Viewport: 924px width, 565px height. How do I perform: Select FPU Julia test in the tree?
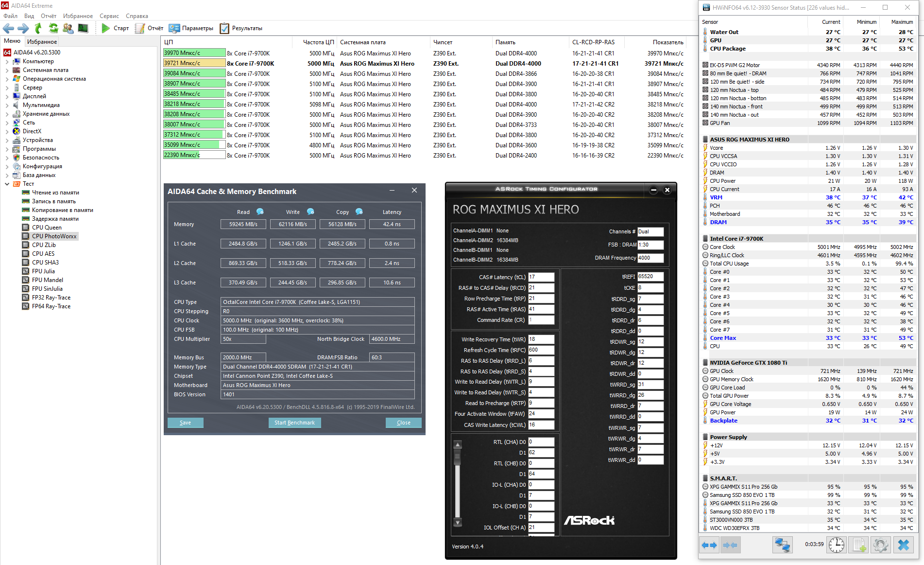pos(43,271)
